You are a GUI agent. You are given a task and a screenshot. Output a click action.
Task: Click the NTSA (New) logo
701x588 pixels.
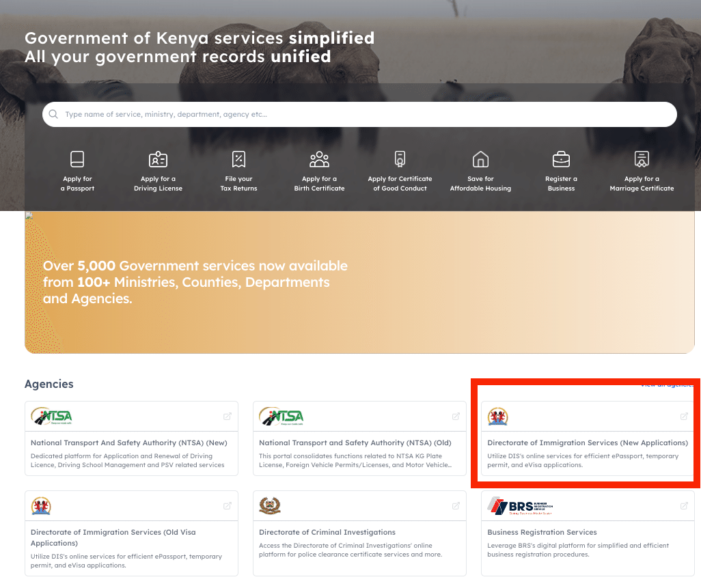pos(51,417)
